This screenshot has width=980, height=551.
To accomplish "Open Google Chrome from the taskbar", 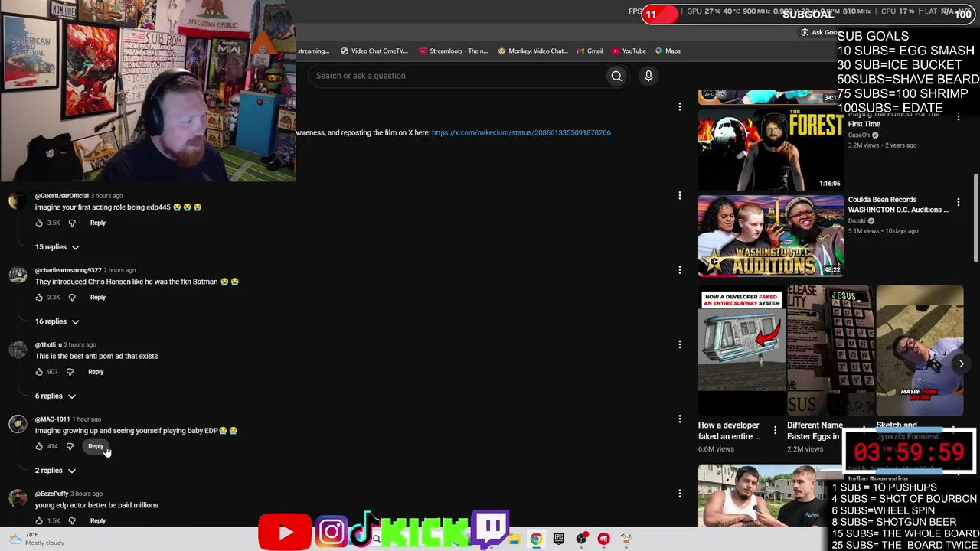I will (x=536, y=539).
